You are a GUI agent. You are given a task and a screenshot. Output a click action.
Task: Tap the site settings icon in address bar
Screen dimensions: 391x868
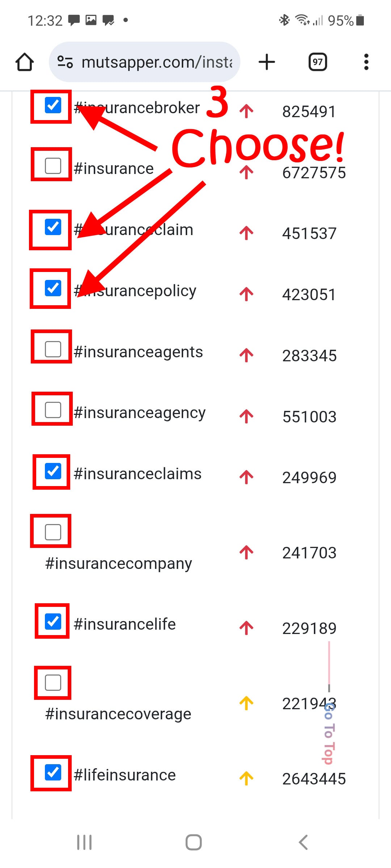(x=65, y=62)
